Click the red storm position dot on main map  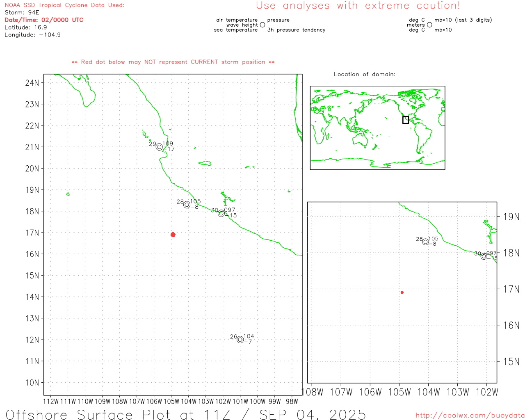[x=173, y=235]
